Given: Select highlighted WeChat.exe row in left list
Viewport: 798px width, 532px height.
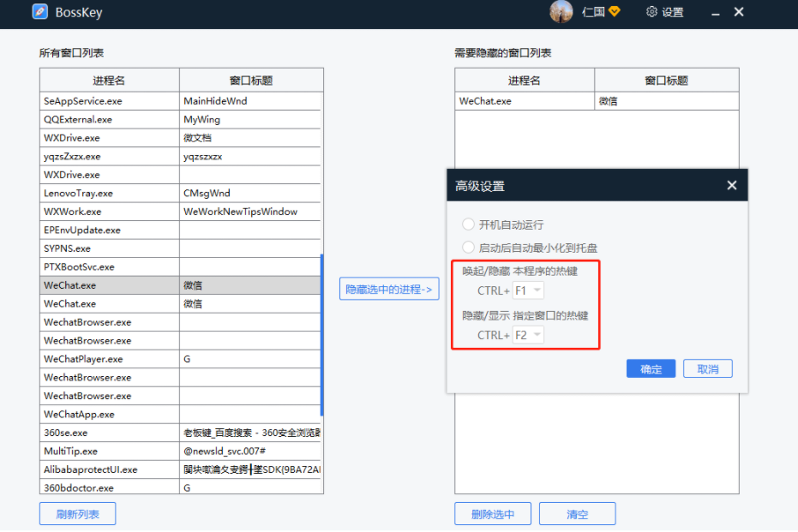Looking at the screenshot, I should coord(180,285).
